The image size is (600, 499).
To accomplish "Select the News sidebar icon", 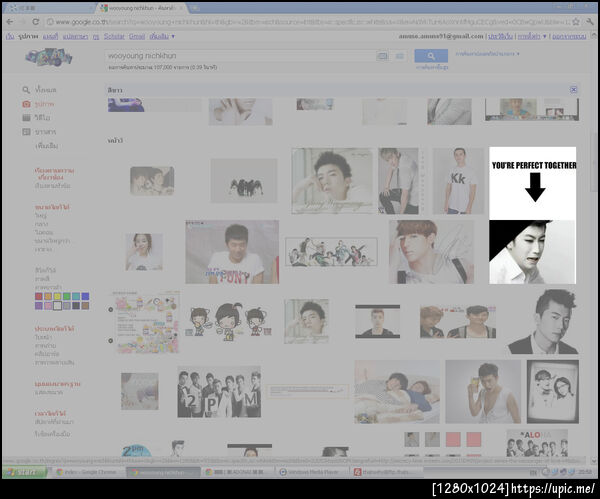I will click(26, 132).
